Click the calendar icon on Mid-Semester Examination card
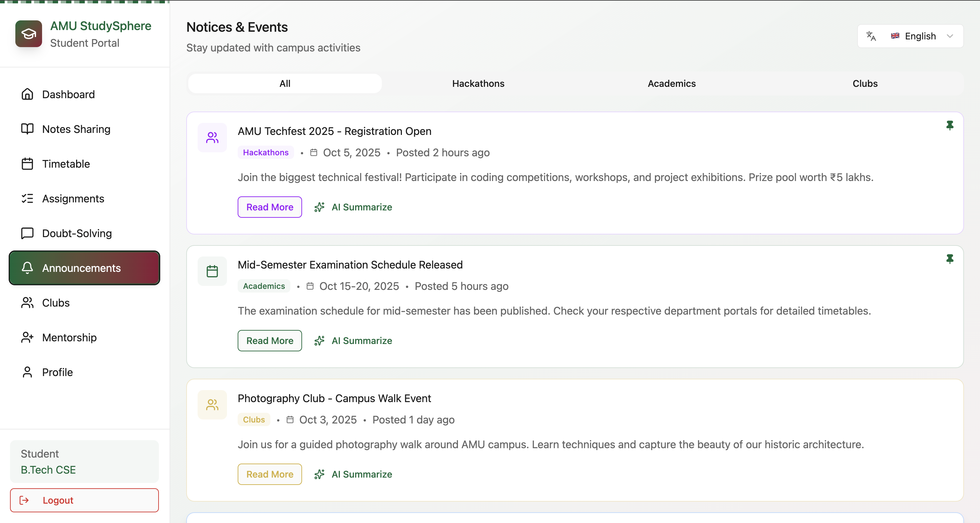Image resolution: width=980 pixels, height=523 pixels. tap(212, 271)
